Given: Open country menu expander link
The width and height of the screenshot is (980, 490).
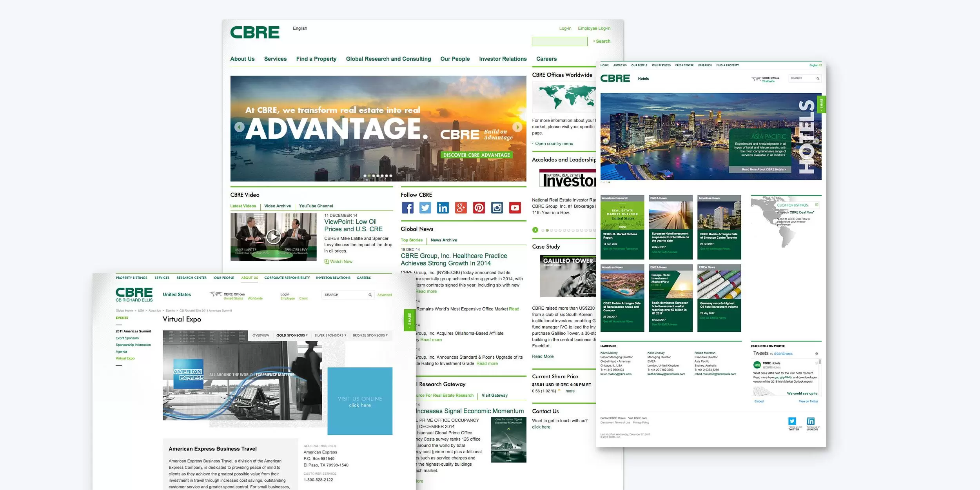Looking at the screenshot, I should pos(554,143).
